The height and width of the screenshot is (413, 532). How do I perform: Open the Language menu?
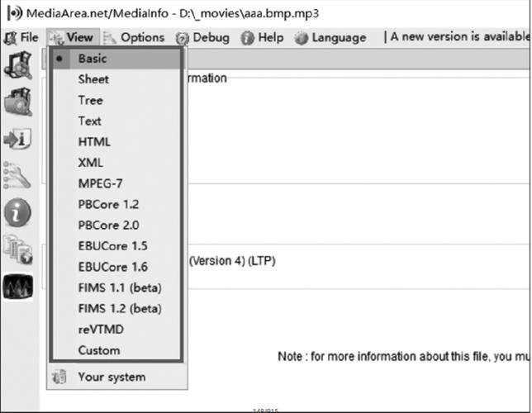[330, 38]
